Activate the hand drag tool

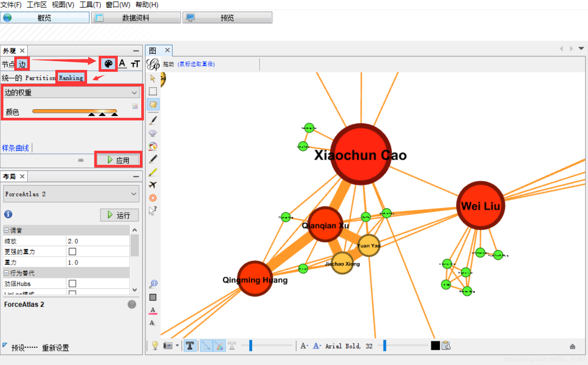coord(153,104)
